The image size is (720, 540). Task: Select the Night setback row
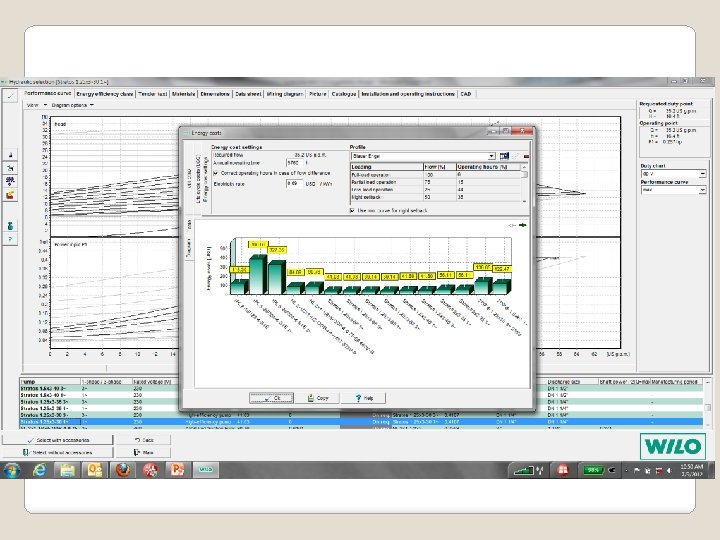click(x=435, y=197)
